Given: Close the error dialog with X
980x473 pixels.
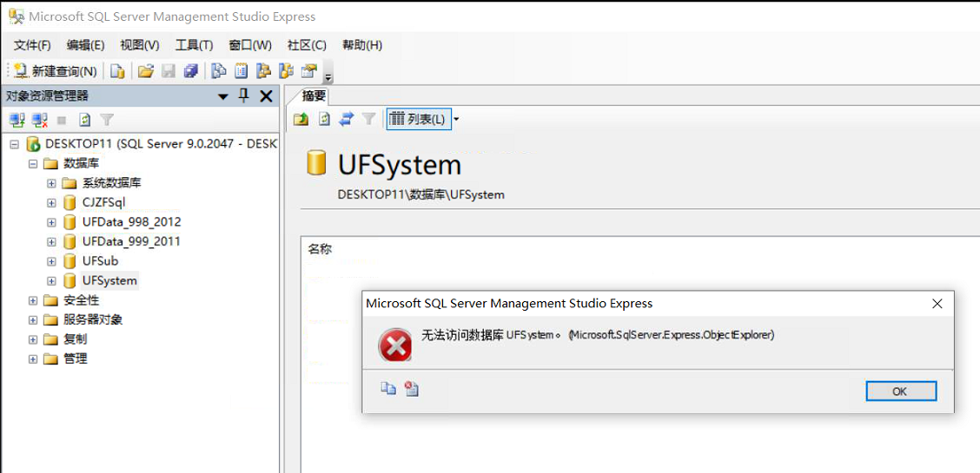Looking at the screenshot, I should point(937,304).
